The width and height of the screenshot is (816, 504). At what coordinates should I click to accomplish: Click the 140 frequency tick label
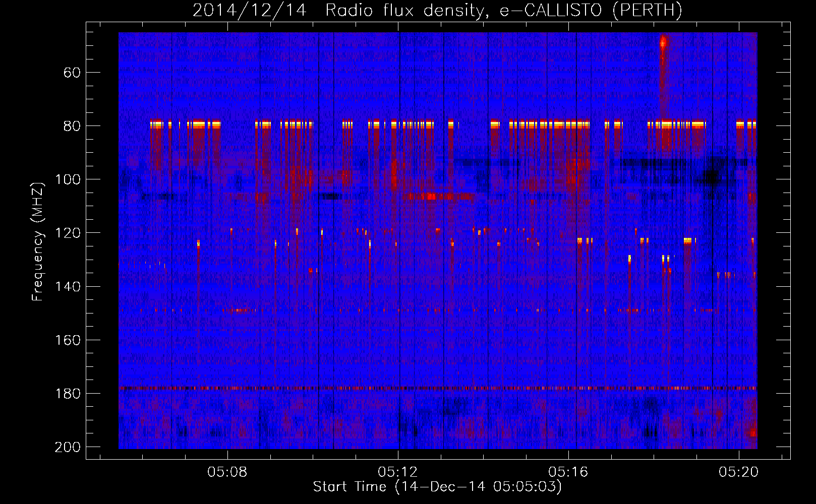click(x=68, y=287)
